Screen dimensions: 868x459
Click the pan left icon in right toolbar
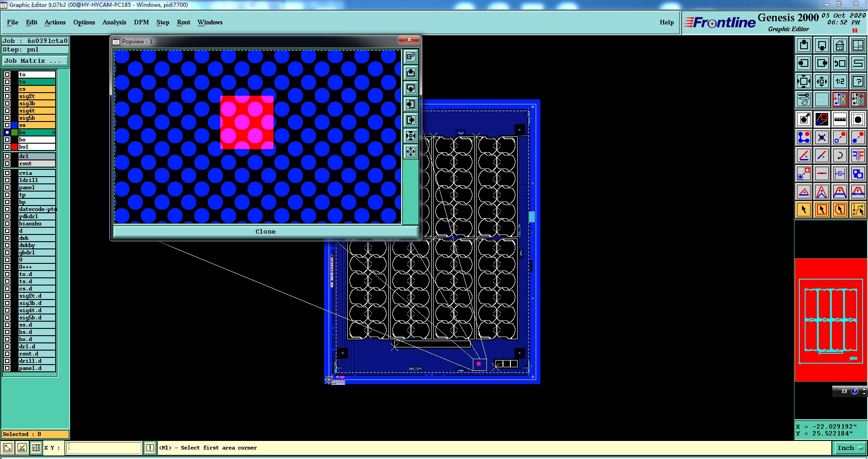point(804,63)
